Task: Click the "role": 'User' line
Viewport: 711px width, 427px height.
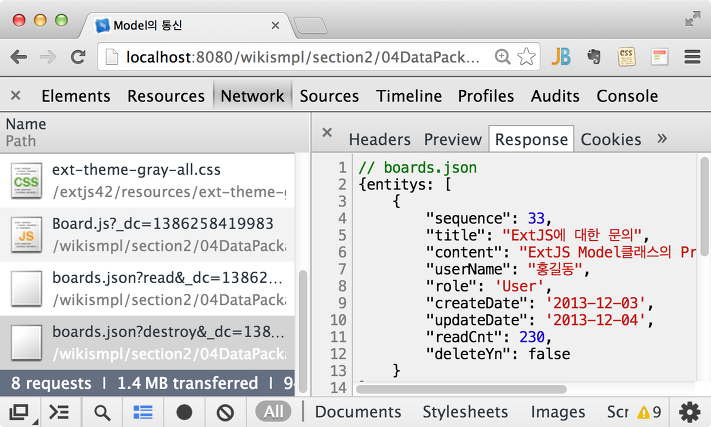Action: pyautogui.click(x=488, y=286)
